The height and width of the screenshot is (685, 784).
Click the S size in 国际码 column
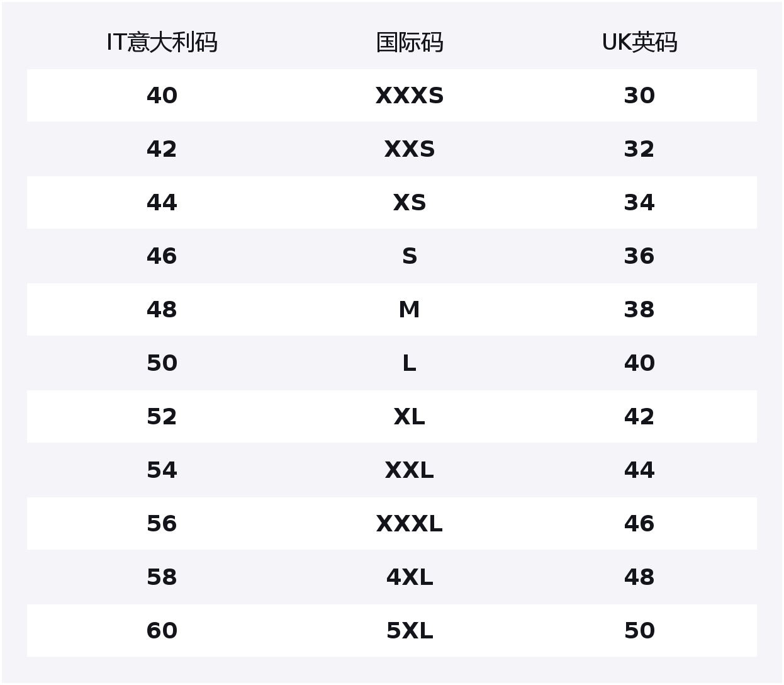410,256
